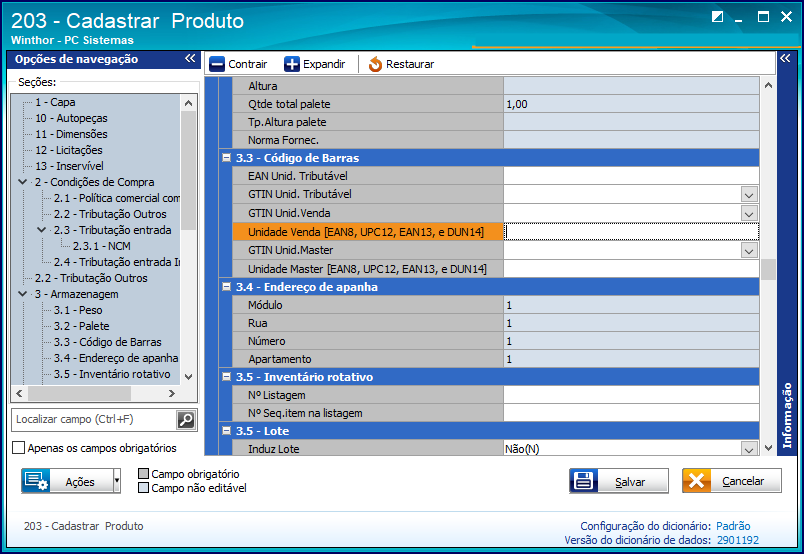Click the sections tree scroll-down arrow
The image size is (804, 554).
188,377
